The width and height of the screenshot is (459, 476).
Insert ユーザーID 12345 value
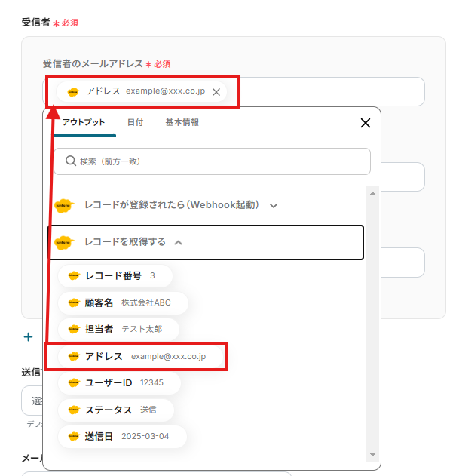[118, 382]
